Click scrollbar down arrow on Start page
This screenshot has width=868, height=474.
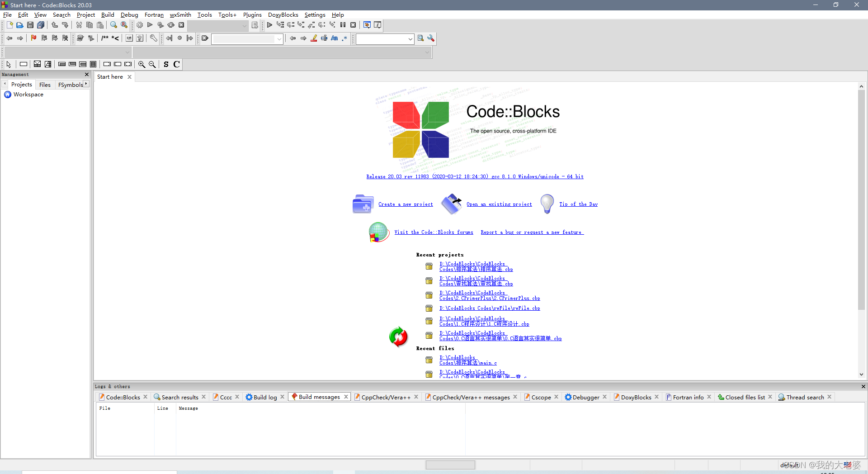click(x=861, y=374)
